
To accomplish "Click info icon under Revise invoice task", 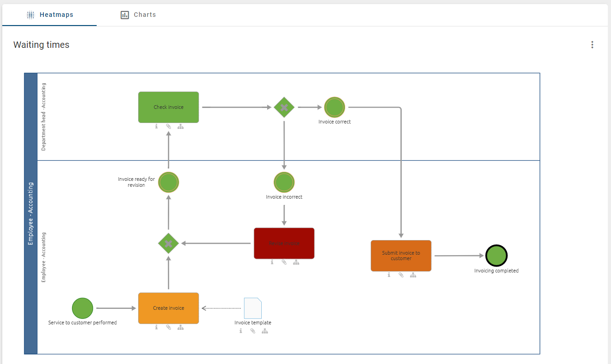I will coord(272,262).
